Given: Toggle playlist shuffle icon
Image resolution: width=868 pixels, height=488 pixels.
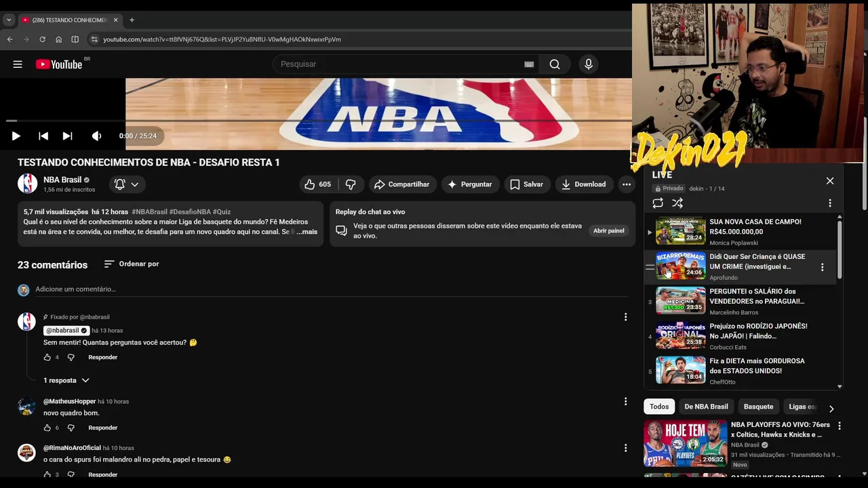Looking at the screenshot, I should 677,203.
